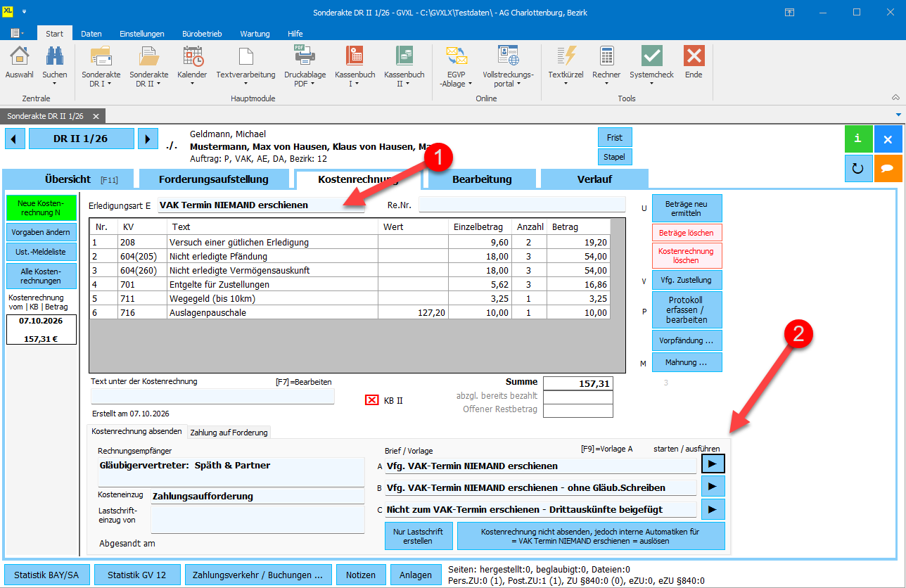
Task: Click Beträge neu ermitteln button
Action: click(x=687, y=208)
